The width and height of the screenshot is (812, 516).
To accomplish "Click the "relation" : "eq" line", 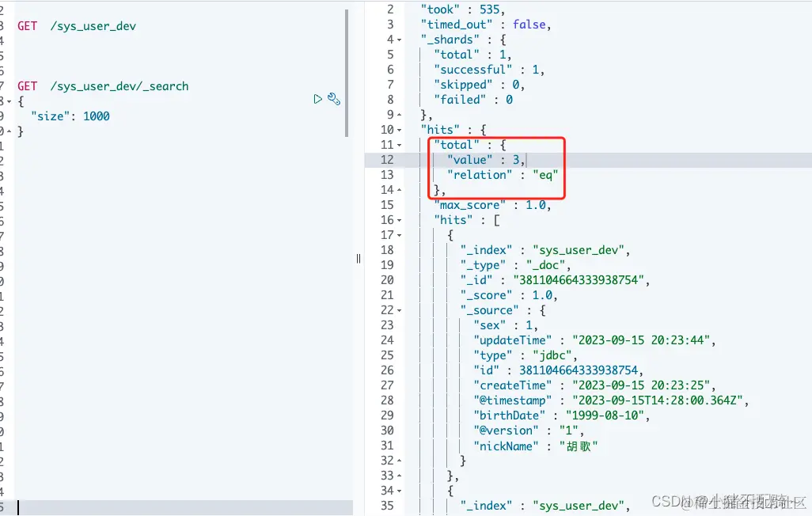I will (x=503, y=175).
